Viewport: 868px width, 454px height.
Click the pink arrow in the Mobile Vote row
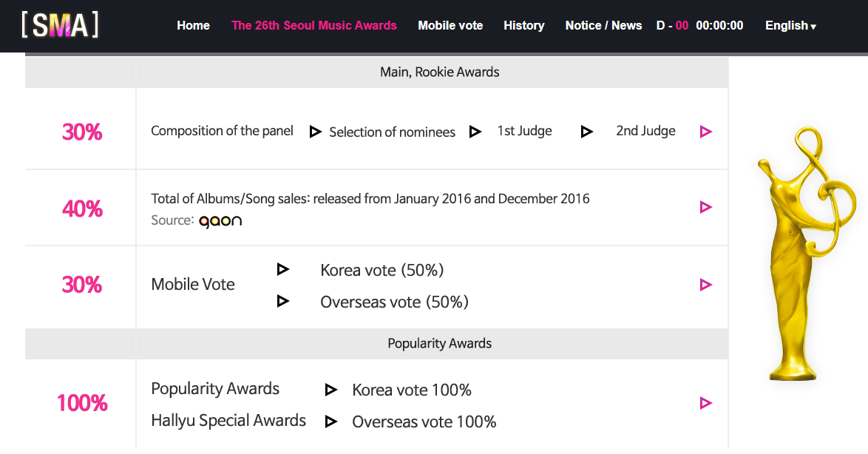(x=705, y=285)
